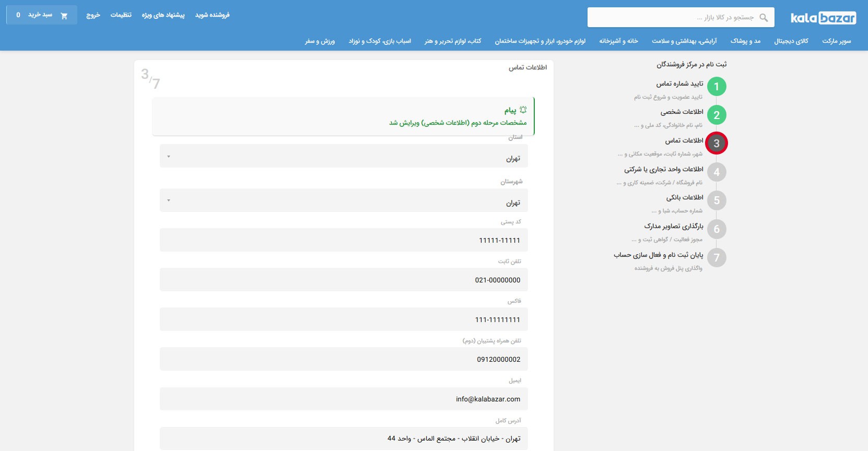Click the فاکس field
The image size is (868, 451).
(344, 319)
